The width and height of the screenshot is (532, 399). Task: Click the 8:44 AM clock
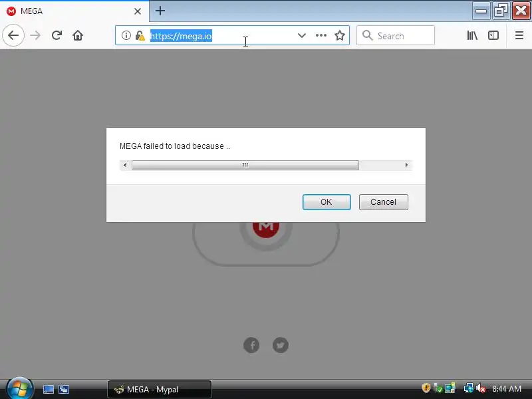coord(507,388)
